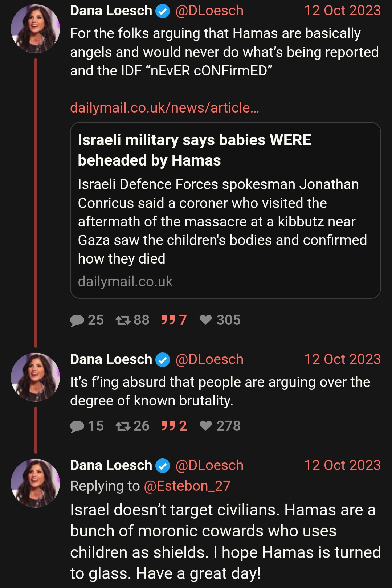Open the first tweet's 12 Oct 2023 date

(x=342, y=11)
